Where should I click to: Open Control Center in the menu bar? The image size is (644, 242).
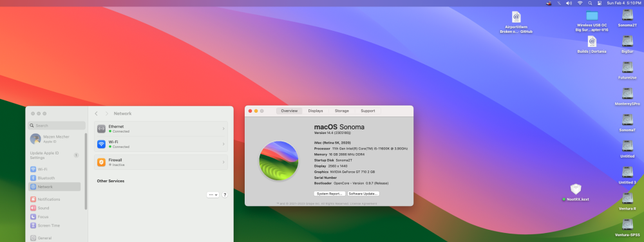(x=600, y=3)
